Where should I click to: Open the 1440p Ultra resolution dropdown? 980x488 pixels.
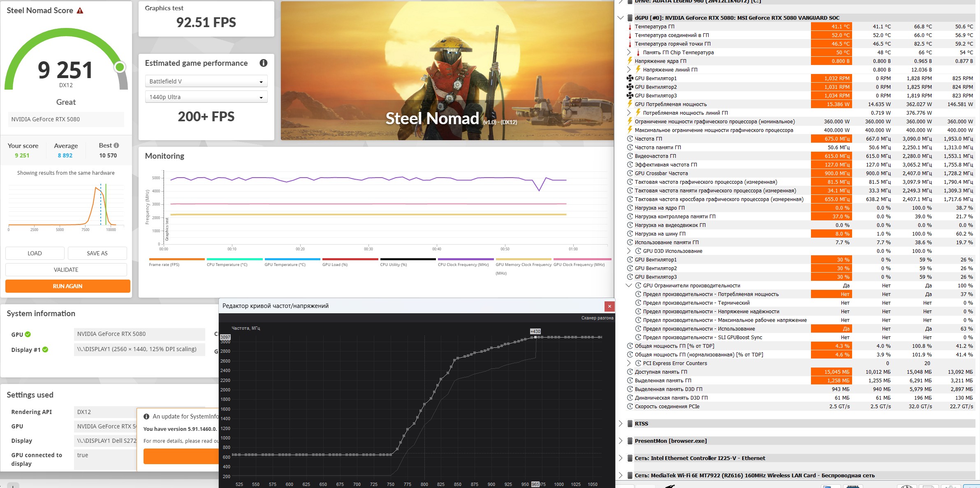[x=206, y=97]
